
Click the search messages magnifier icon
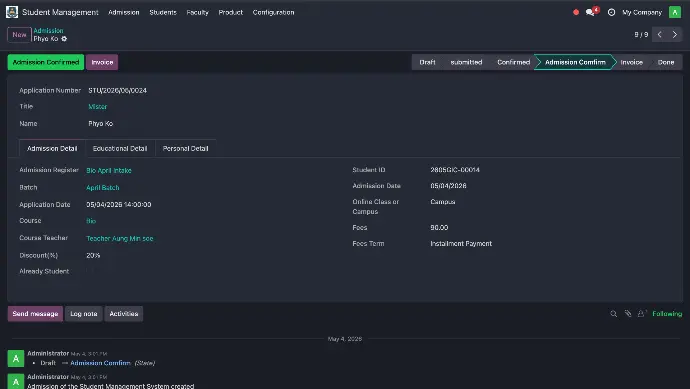(x=613, y=314)
